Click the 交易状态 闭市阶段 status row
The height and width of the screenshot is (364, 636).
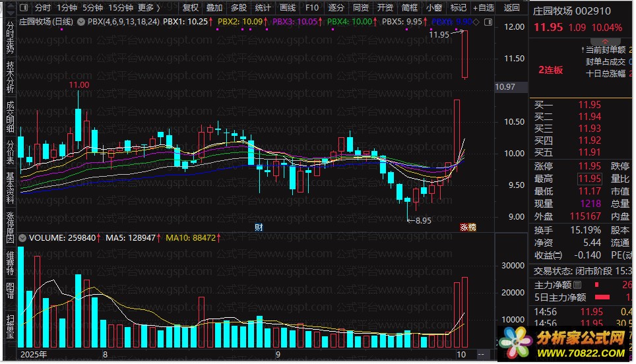(x=582, y=271)
